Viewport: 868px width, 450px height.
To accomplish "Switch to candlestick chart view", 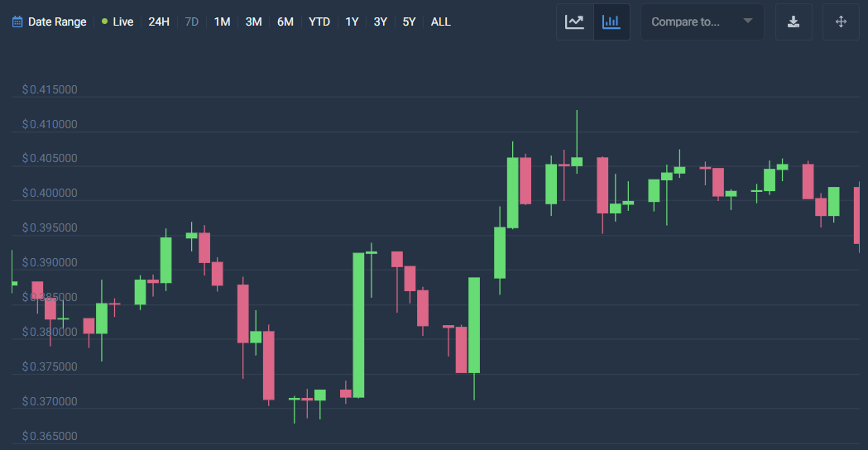I will [611, 22].
